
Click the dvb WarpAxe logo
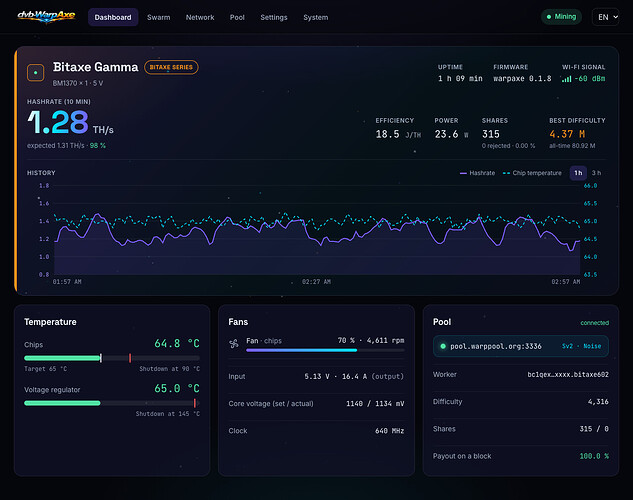46,17
